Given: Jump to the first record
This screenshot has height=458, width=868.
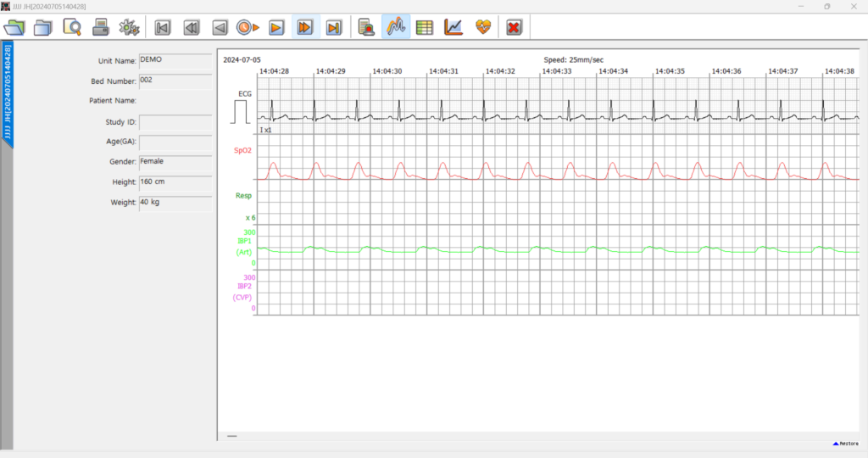Looking at the screenshot, I should (162, 27).
